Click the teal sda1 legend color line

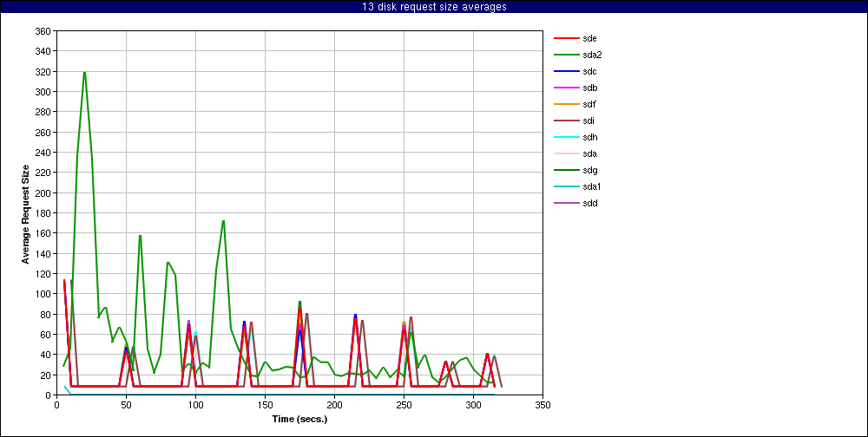pyautogui.click(x=566, y=187)
